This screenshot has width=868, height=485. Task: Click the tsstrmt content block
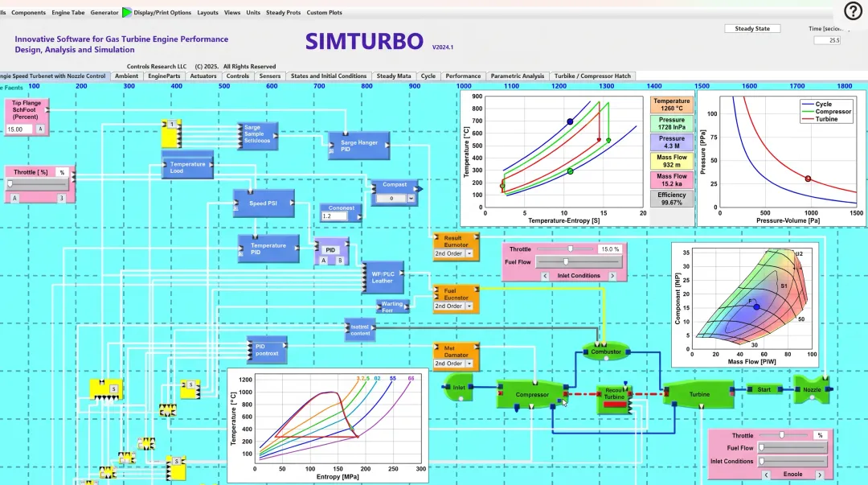pyautogui.click(x=360, y=330)
